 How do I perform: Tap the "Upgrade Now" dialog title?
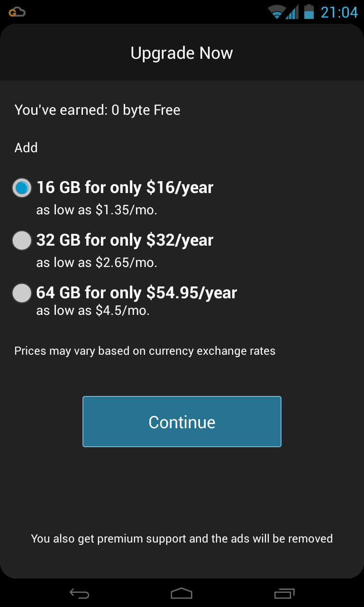coord(182,53)
